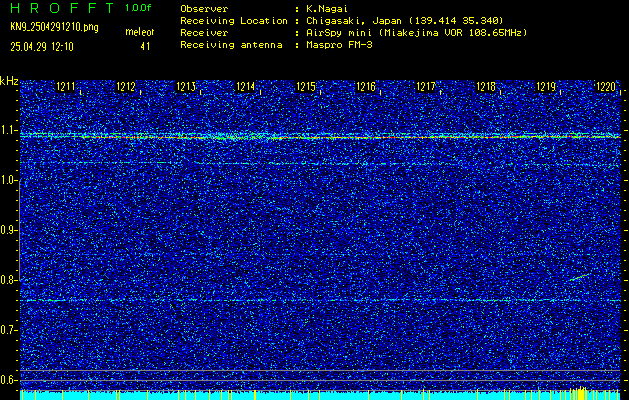Click the 0.7 kHz axis label

[x=8, y=330]
